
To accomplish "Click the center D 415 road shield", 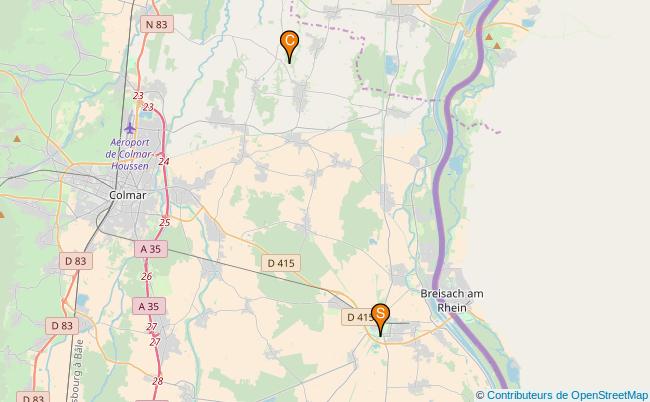I will (x=281, y=263).
